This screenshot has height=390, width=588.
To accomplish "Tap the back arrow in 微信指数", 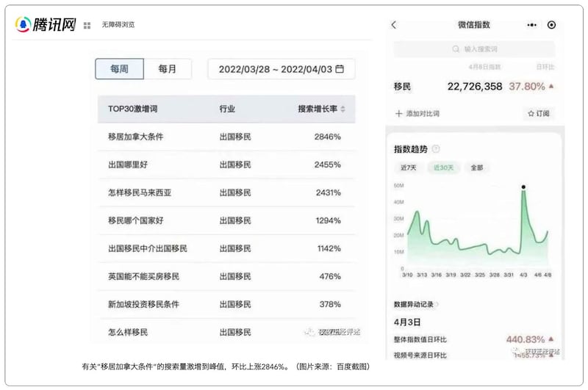I will click(x=393, y=25).
